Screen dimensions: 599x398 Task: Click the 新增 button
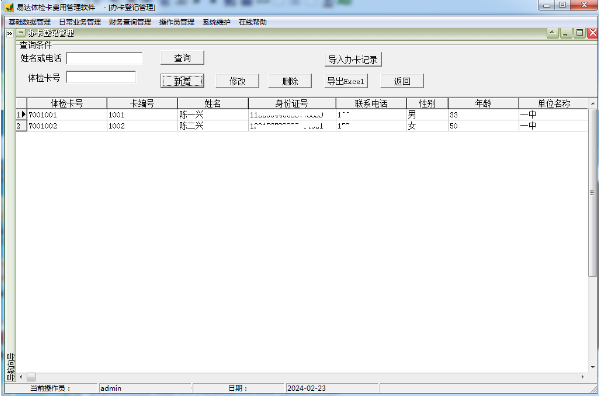click(x=182, y=81)
